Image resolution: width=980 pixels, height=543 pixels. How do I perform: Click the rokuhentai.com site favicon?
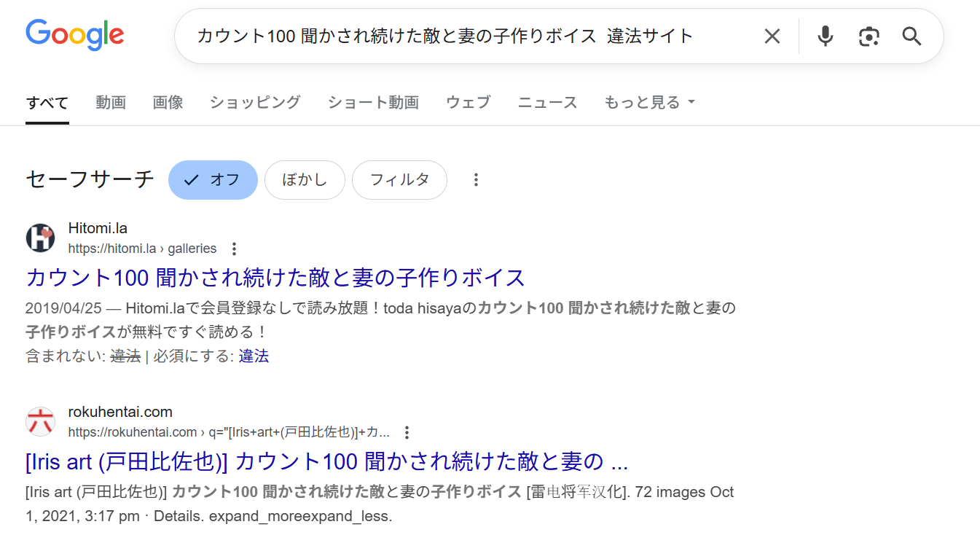point(40,421)
